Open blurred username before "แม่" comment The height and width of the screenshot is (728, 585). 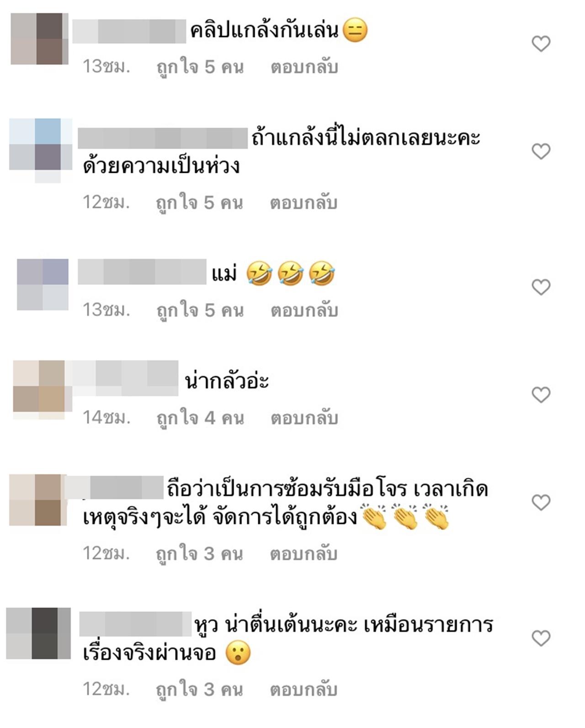(142, 272)
